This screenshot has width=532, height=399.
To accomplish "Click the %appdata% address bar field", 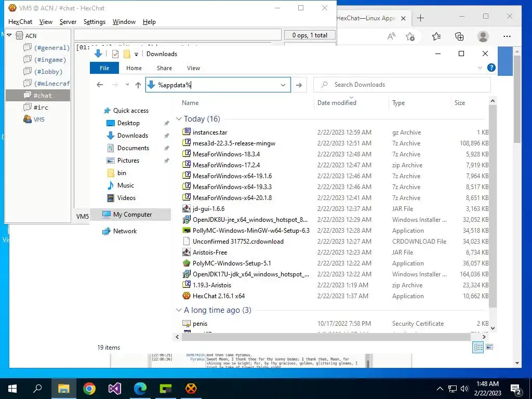I will (217, 85).
